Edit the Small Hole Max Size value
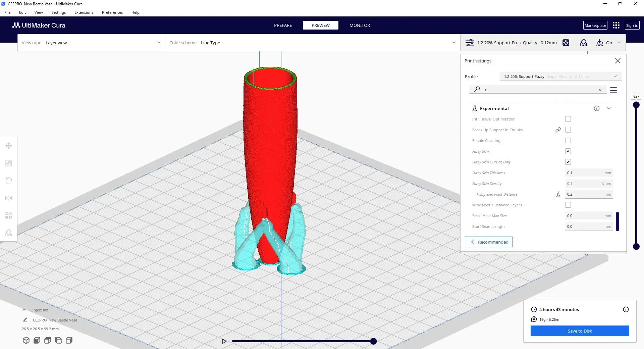 click(x=589, y=216)
